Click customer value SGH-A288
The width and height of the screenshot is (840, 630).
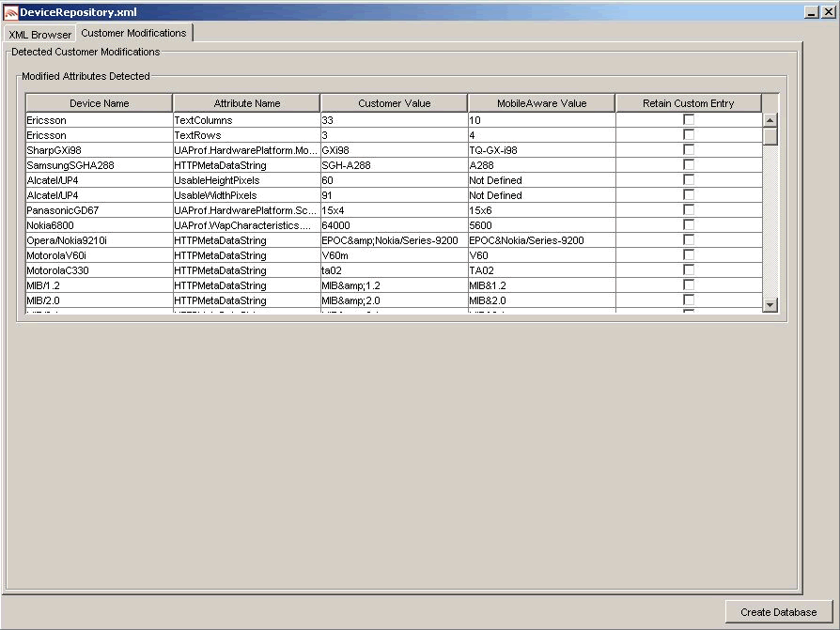pyautogui.click(x=395, y=165)
